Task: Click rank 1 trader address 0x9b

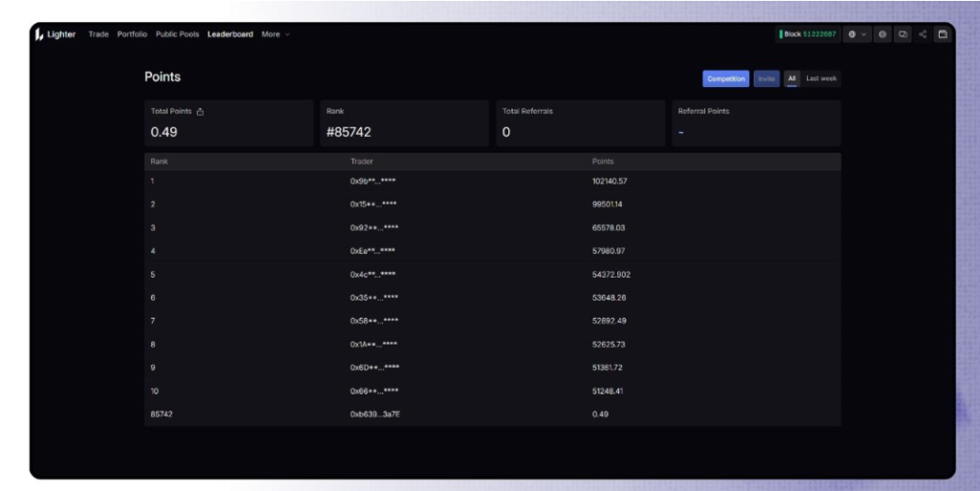Action: click(373, 181)
